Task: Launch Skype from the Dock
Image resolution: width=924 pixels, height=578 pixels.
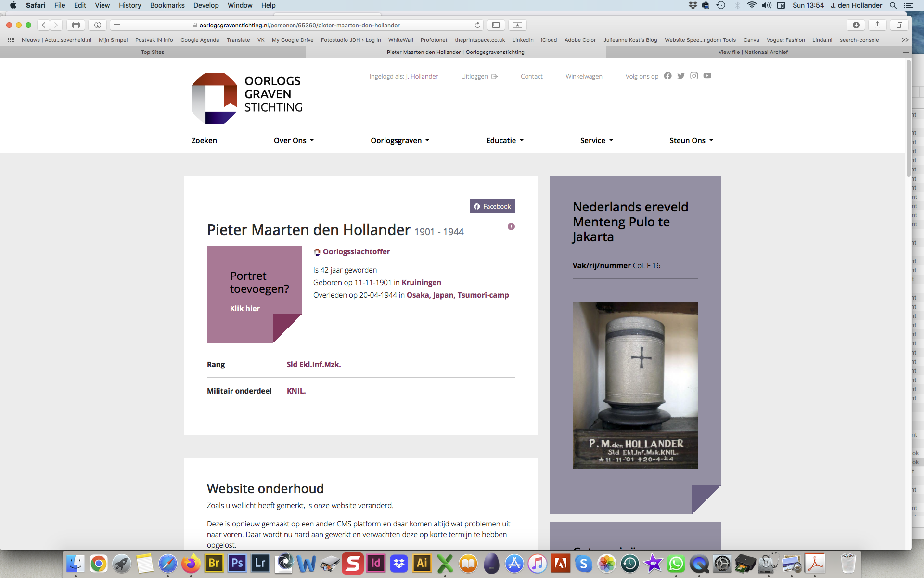Action: tap(584, 563)
